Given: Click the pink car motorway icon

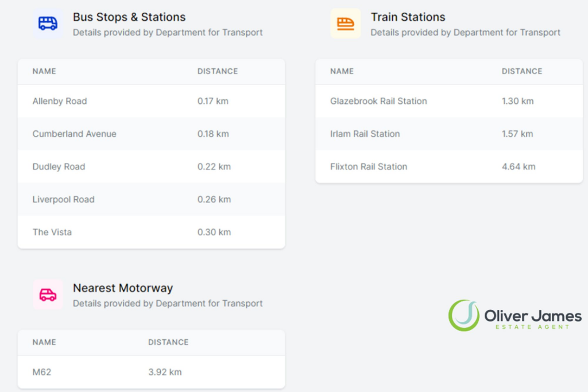Looking at the screenshot, I should point(48,294).
